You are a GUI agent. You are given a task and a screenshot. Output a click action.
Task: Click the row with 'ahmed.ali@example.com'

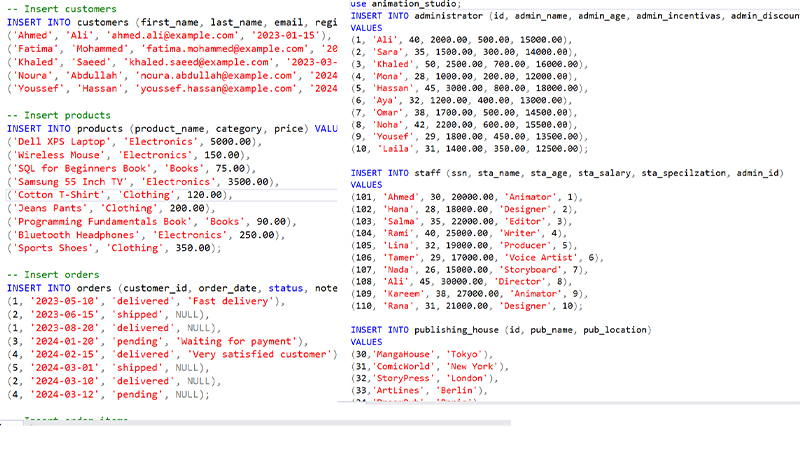[169, 36]
